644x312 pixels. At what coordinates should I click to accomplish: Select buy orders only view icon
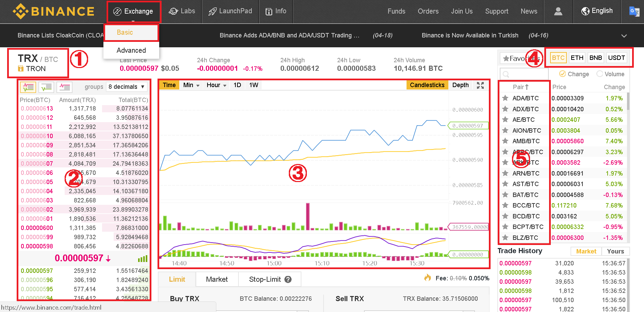46,87
